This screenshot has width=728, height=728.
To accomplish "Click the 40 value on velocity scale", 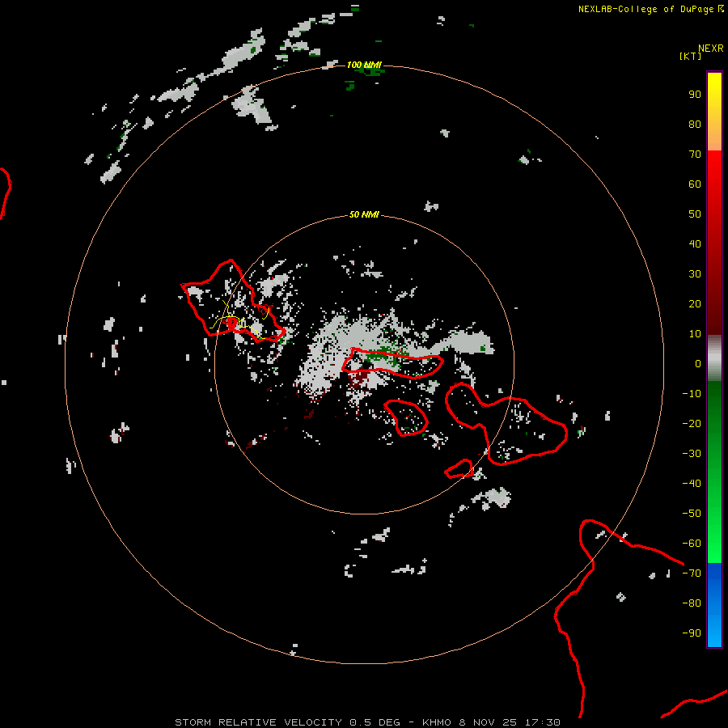I will tap(695, 243).
